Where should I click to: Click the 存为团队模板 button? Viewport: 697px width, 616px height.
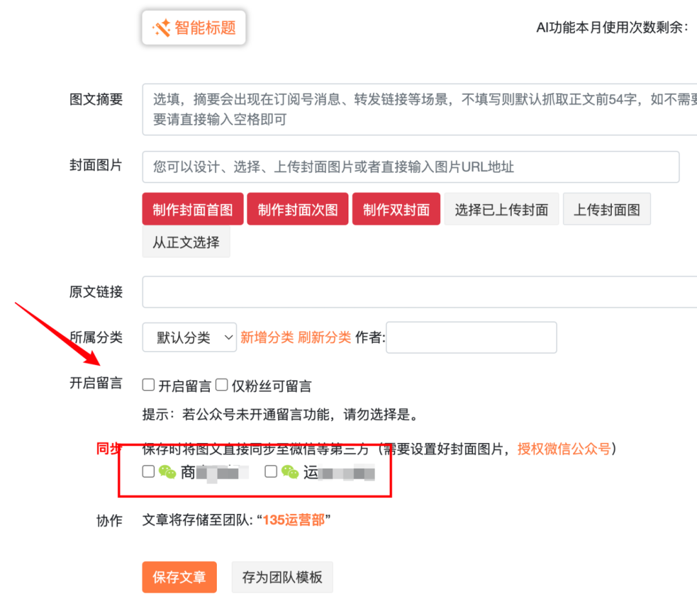(282, 577)
